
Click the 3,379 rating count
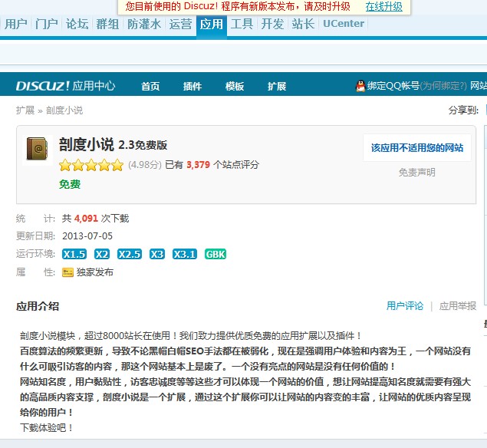198,165
